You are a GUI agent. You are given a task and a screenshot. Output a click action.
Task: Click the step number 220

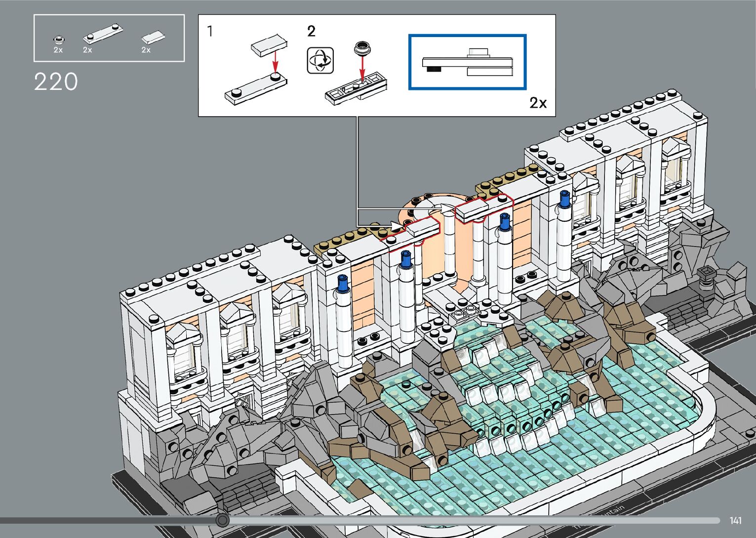56,82
